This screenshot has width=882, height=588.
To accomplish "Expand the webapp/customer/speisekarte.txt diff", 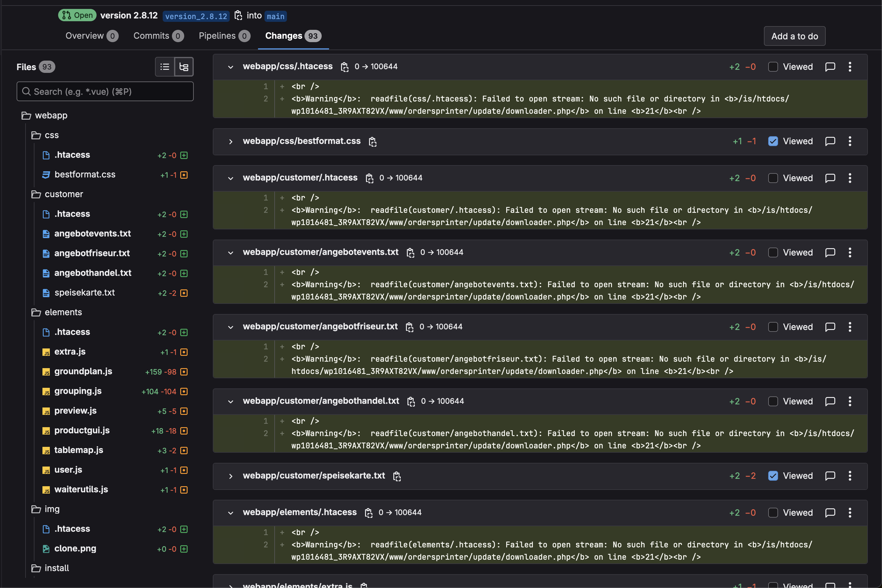I will (231, 476).
